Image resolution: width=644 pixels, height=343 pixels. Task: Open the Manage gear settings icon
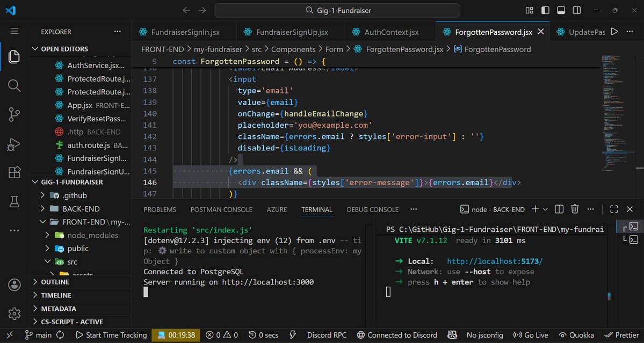[14, 313]
